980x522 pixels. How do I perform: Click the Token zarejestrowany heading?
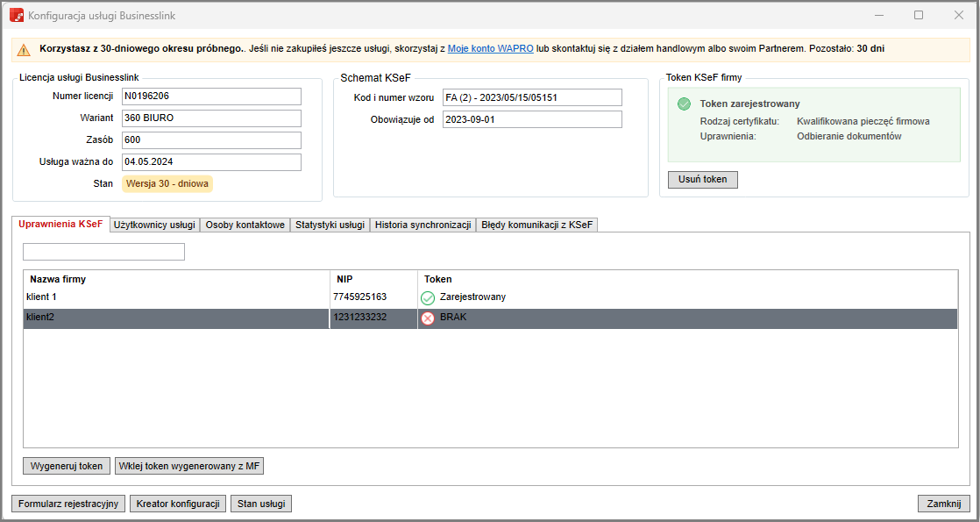point(750,104)
